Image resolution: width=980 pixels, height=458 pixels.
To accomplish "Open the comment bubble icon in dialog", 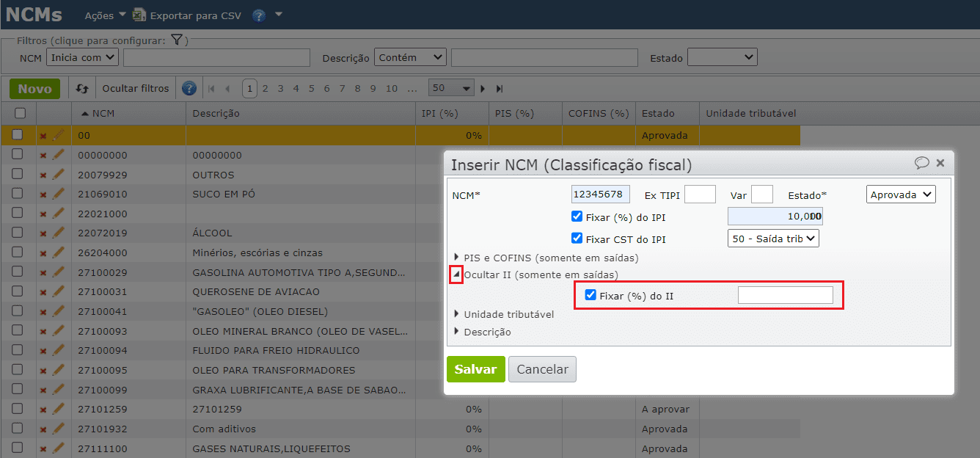I will [922, 163].
